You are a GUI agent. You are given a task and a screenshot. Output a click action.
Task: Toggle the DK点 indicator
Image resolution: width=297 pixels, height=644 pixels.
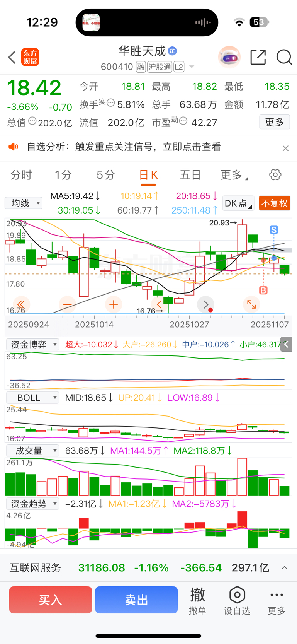[239, 203]
